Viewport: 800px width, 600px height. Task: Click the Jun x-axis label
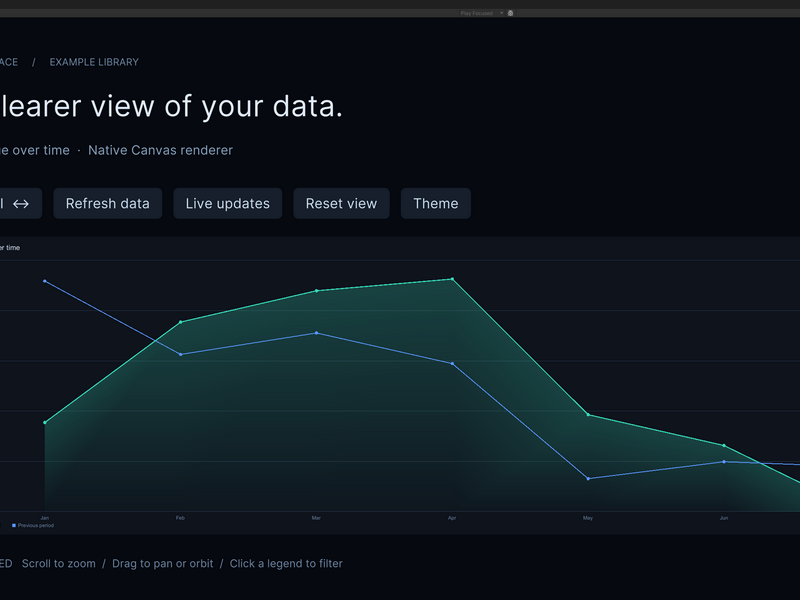point(723,518)
